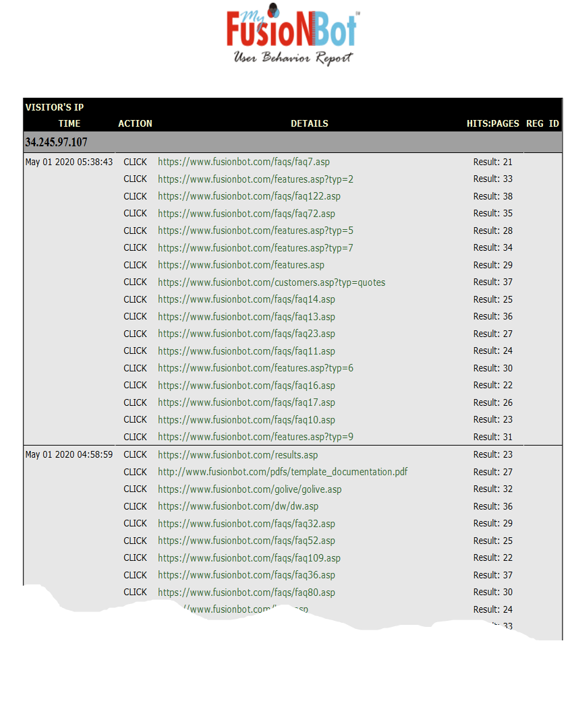Image resolution: width=570 pixels, height=728 pixels.
Task: Open the faq11.asp link
Action: pyautogui.click(x=246, y=351)
